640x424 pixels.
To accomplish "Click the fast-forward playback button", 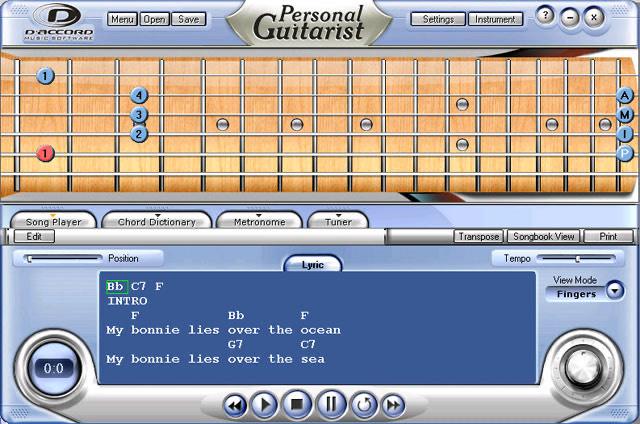I will click(393, 405).
